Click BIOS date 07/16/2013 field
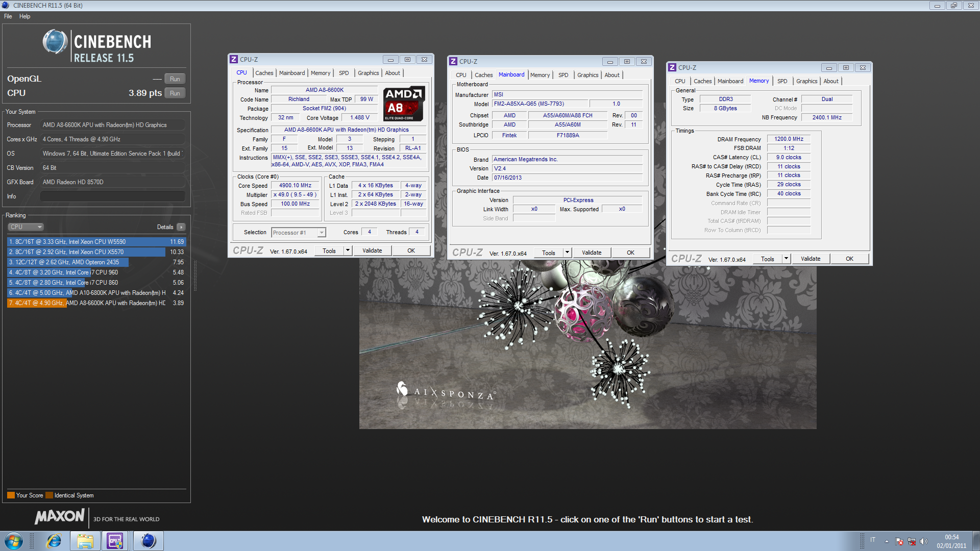This screenshot has width=980, height=551. 567,178
